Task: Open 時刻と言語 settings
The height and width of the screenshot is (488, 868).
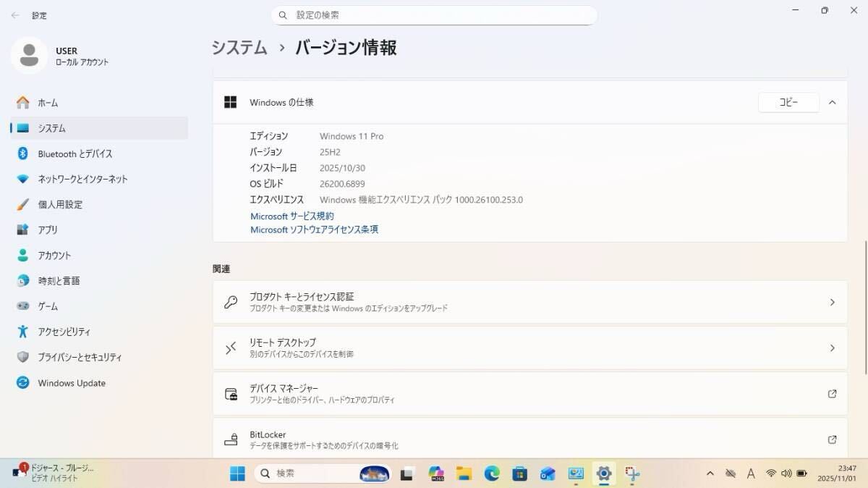Action: coord(59,281)
